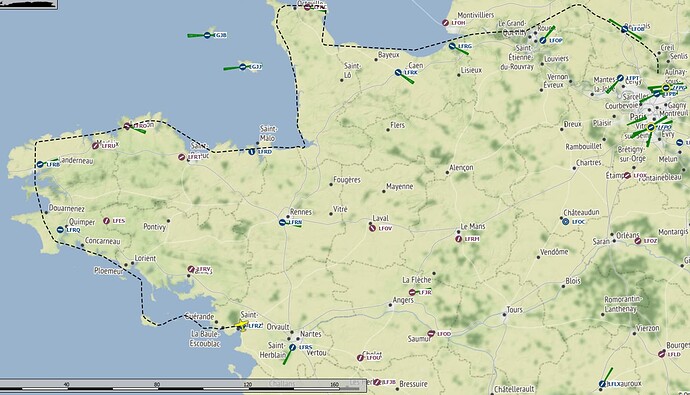
Task: Select the Châtellerault city label
Action: 514,389
